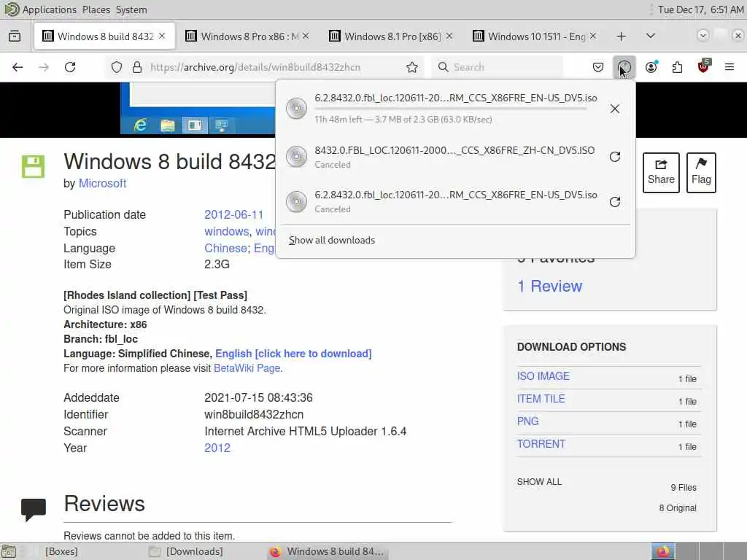Reload the current page

click(x=71, y=67)
